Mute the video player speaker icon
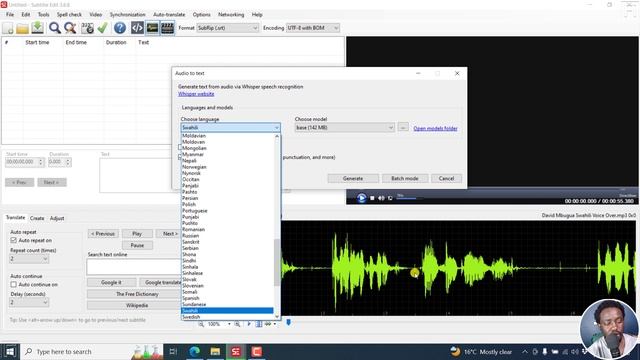This screenshot has height=360, width=640. click(x=381, y=198)
